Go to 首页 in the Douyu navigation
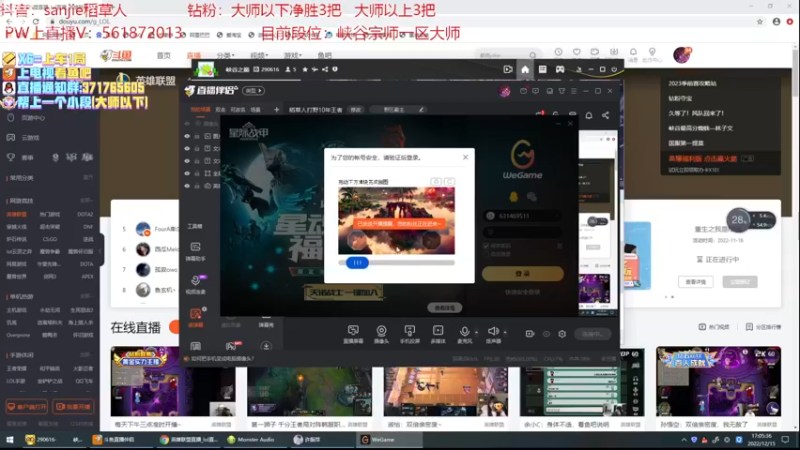 [164, 55]
